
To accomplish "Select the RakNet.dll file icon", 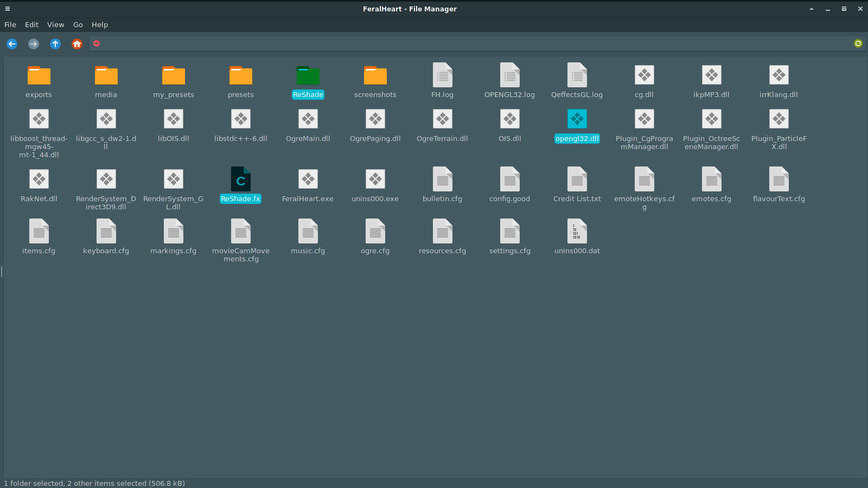I will point(39,179).
